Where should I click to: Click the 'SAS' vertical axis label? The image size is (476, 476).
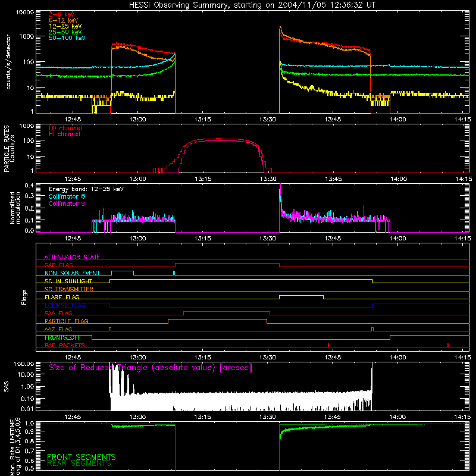7,386
